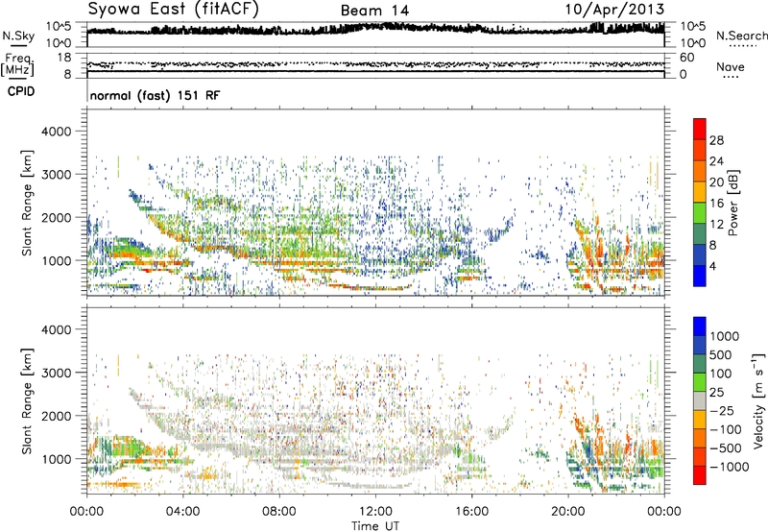This screenshot has width=768, height=532.
Task: Click the '16' power colorbar label
Action: 716,204
